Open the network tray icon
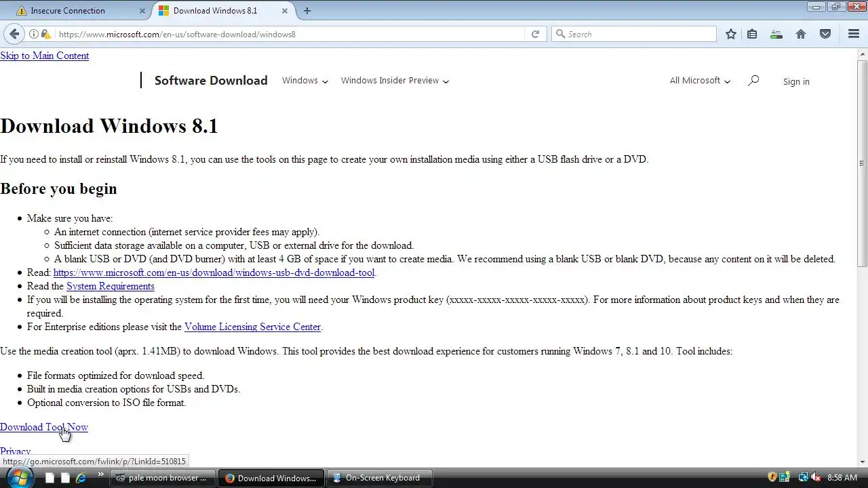Screen dimensions: 868x488 (803, 478)
